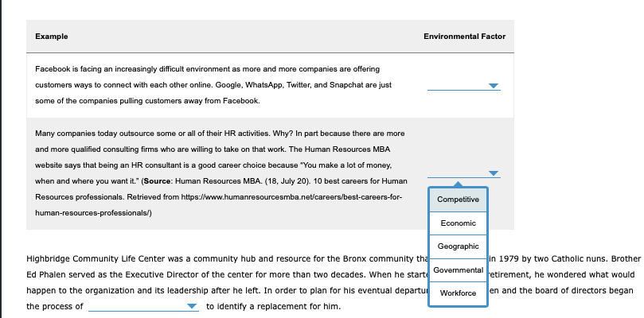644x318 pixels.
Task: Choose Geographic from the dropdown list
Action: [458, 246]
